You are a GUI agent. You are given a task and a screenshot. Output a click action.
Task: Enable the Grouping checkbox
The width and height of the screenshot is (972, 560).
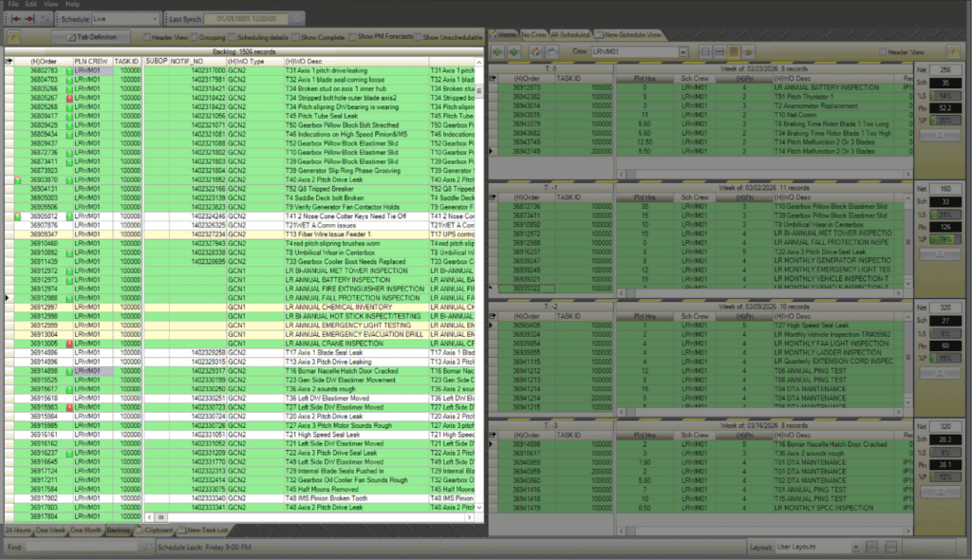(195, 37)
